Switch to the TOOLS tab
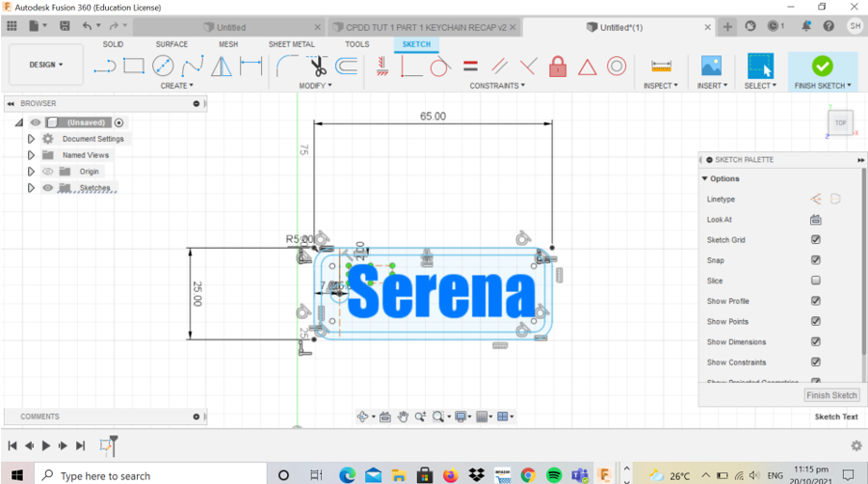The width and height of the screenshot is (868, 484). [357, 44]
